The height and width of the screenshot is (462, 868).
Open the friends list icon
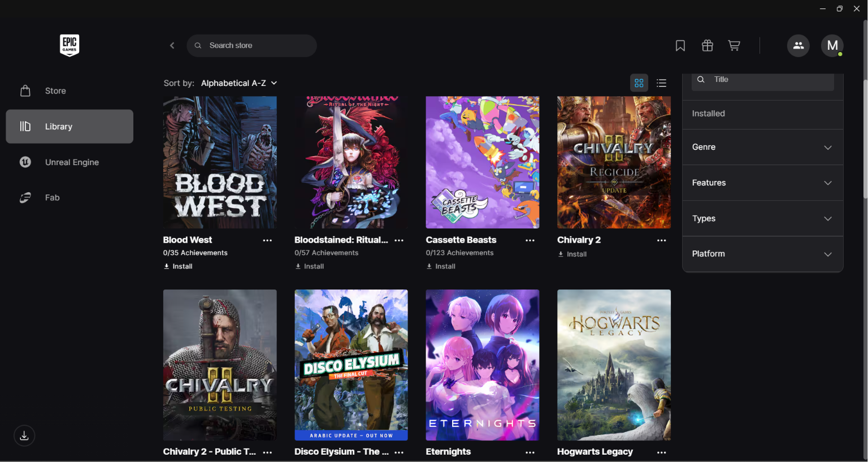click(798, 46)
